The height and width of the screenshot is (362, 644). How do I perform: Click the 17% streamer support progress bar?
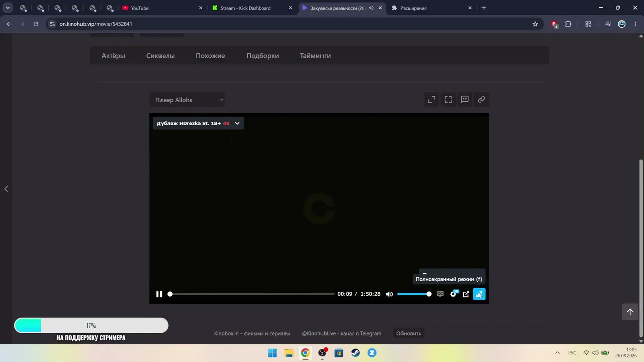pyautogui.click(x=91, y=326)
